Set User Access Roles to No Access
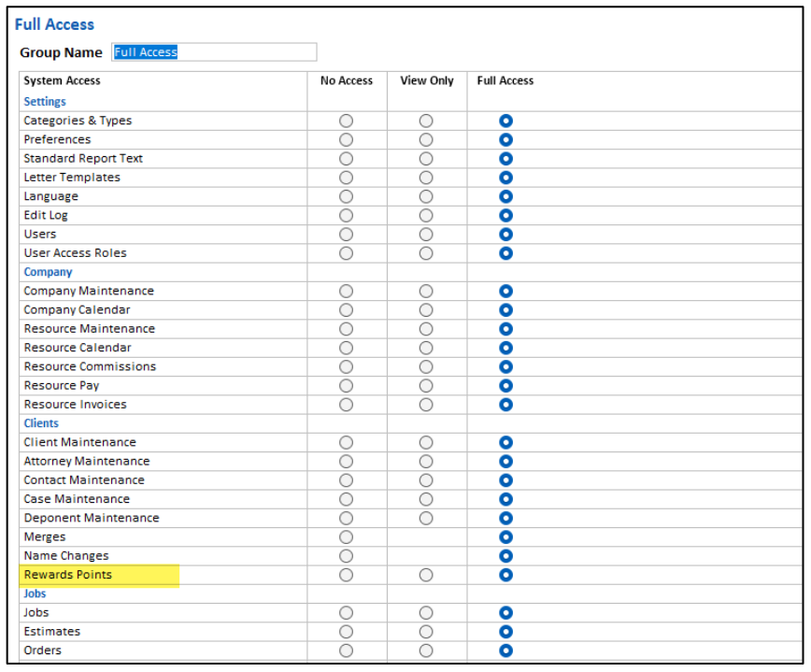The width and height of the screenshot is (811, 672). click(x=346, y=253)
